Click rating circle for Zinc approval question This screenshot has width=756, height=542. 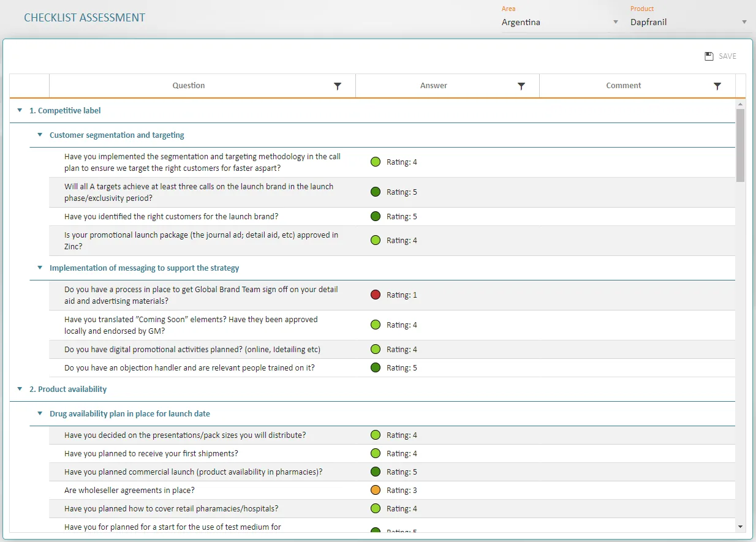pos(376,241)
